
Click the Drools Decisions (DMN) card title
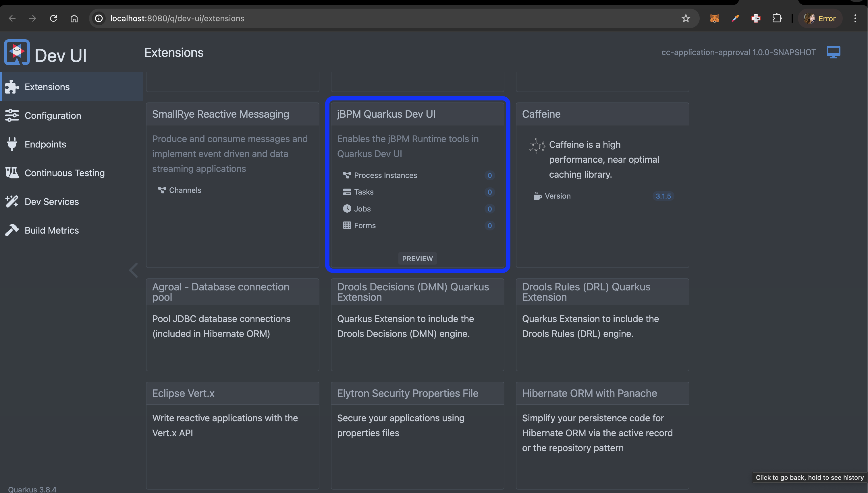coord(413,292)
